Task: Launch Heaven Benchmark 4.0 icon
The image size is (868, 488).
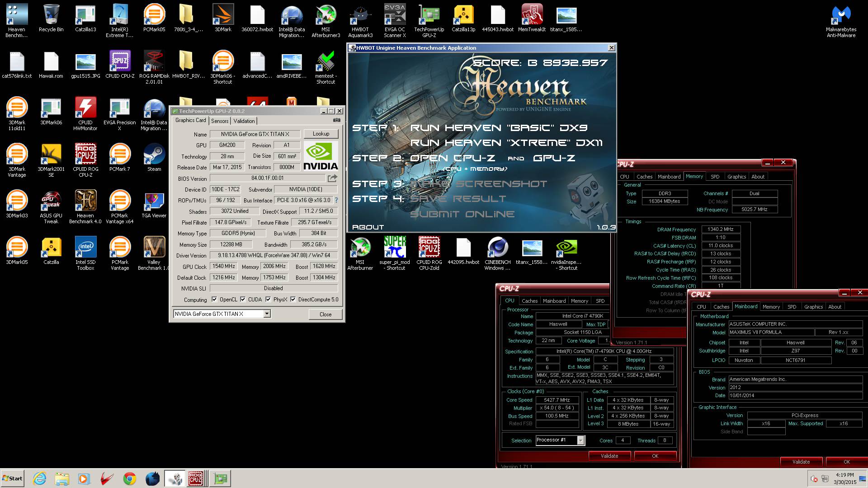Action: (x=85, y=207)
